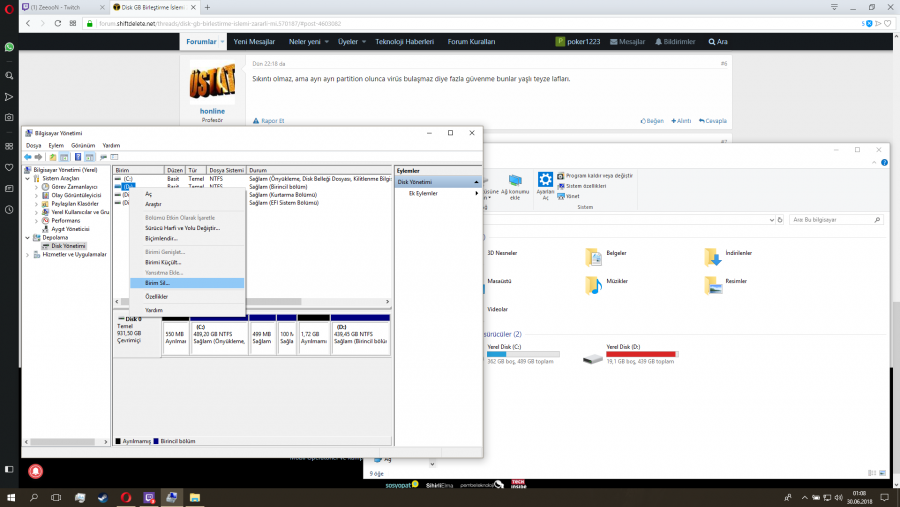Open WhatsApp from the Opera sidebar

[9, 47]
